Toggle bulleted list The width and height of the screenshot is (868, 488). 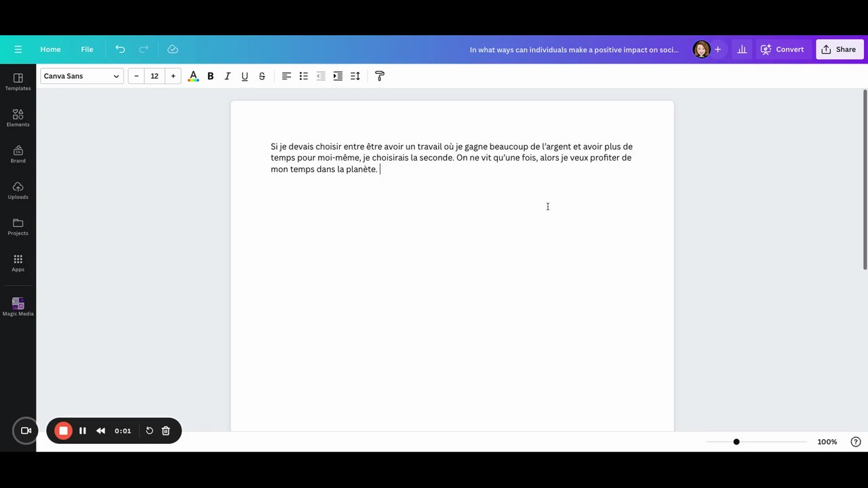point(304,76)
